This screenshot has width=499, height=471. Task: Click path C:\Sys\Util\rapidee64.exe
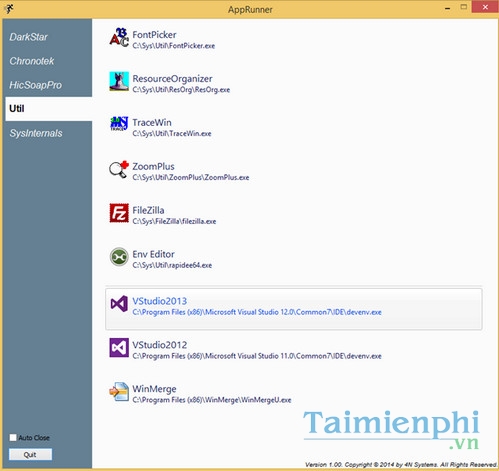coord(172,265)
